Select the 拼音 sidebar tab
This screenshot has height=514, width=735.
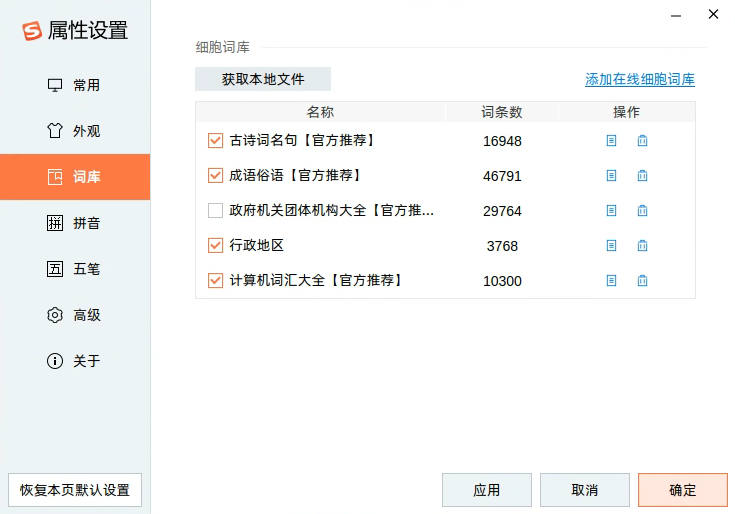tap(75, 223)
